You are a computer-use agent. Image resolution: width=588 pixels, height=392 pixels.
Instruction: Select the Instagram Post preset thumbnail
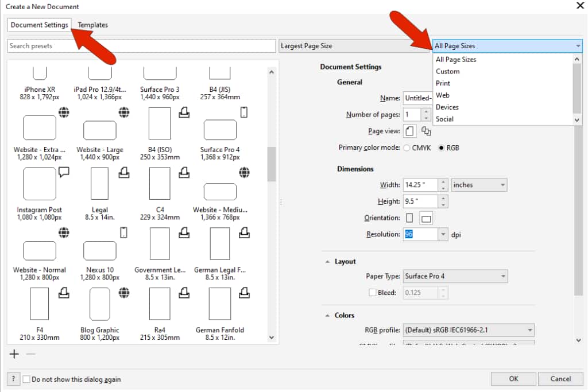pos(40,184)
